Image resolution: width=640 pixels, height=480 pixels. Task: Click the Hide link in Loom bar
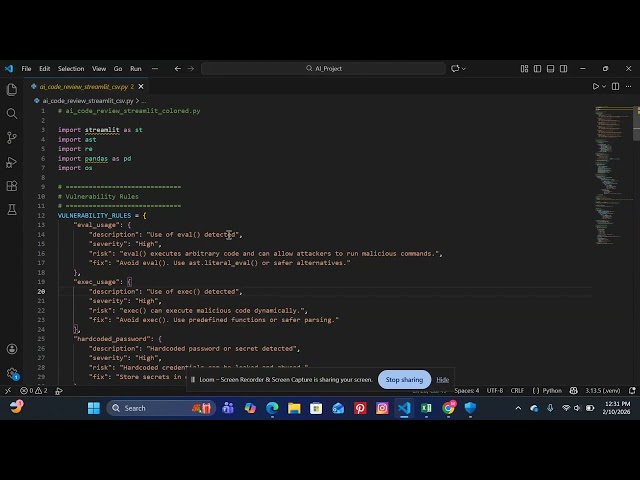(x=442, y=380)
